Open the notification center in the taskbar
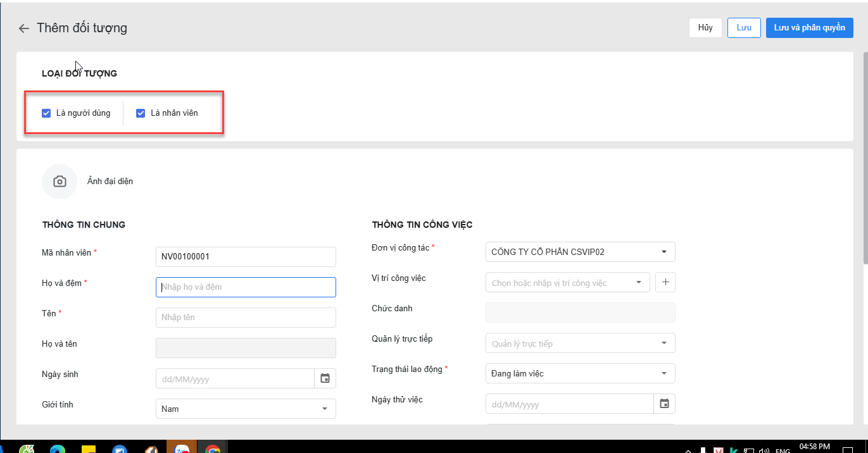Image resolution: width=868 pixels, height=453 pixels. (848, 449)
